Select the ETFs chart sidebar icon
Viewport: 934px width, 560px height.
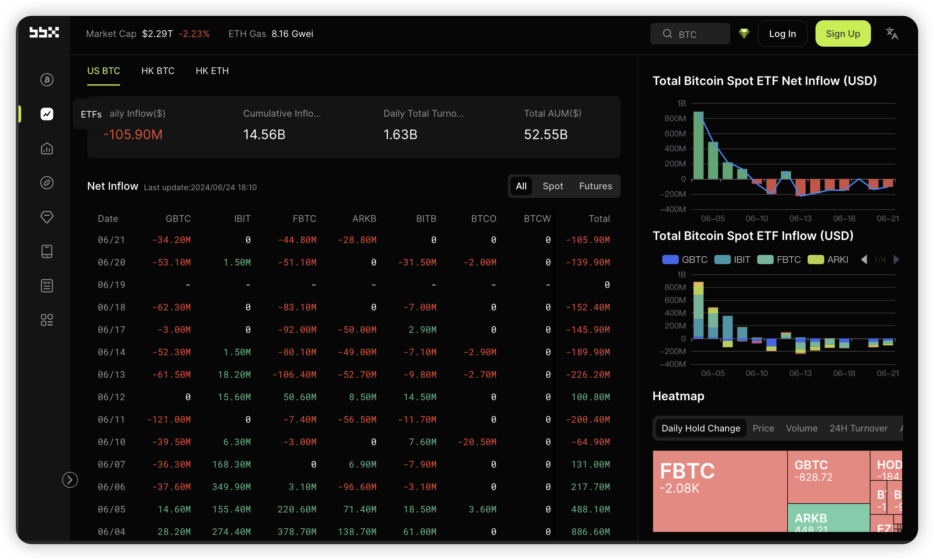coord(47,114)
